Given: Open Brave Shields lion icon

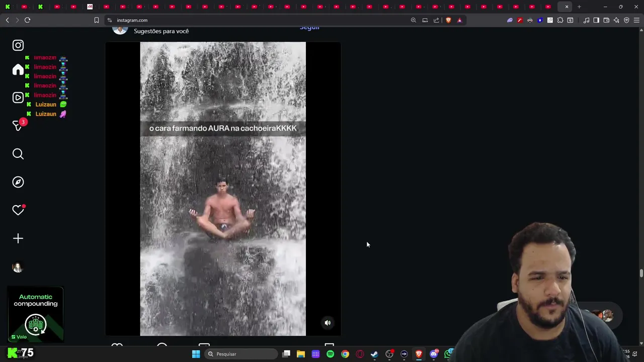Looking at the screenshot, I should 448,20.
